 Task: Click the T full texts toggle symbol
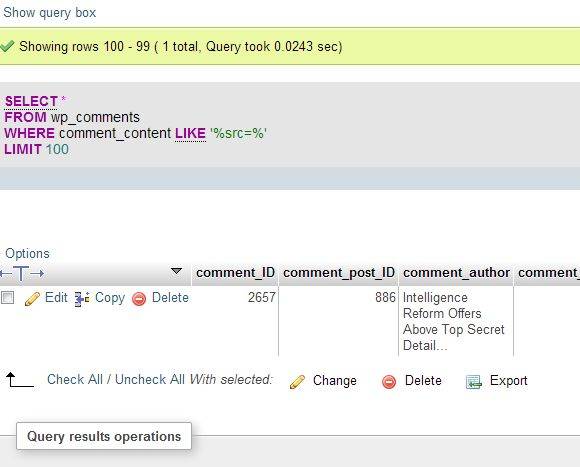[x=21, y=274]
